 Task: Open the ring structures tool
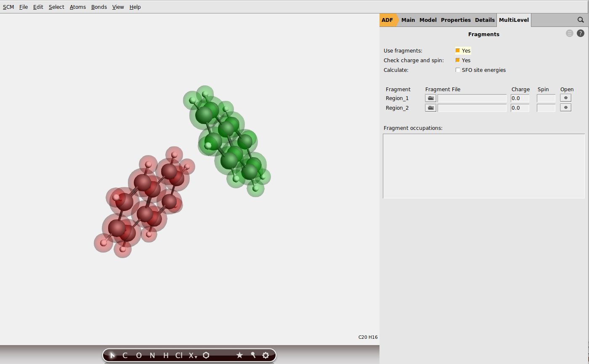point(206,355)
